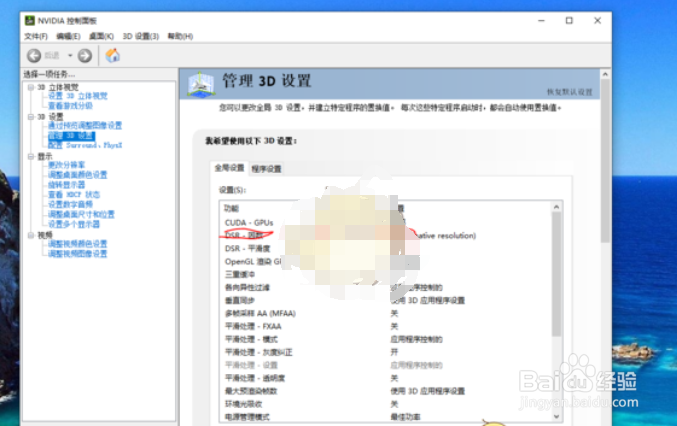Collapse the 视频 tree branch
This screenshot has width=677, height=426.
pos(31,235)
